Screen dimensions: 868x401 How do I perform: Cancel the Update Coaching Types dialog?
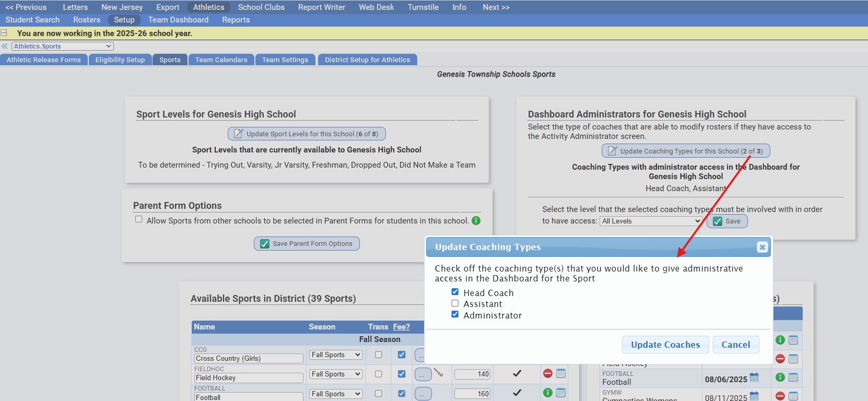pos(736,345)
